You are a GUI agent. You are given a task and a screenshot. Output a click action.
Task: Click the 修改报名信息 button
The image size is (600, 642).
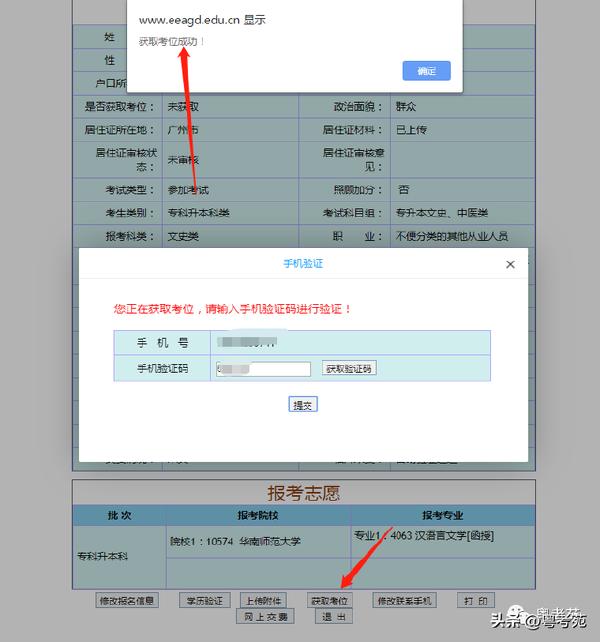coord(127,601)
